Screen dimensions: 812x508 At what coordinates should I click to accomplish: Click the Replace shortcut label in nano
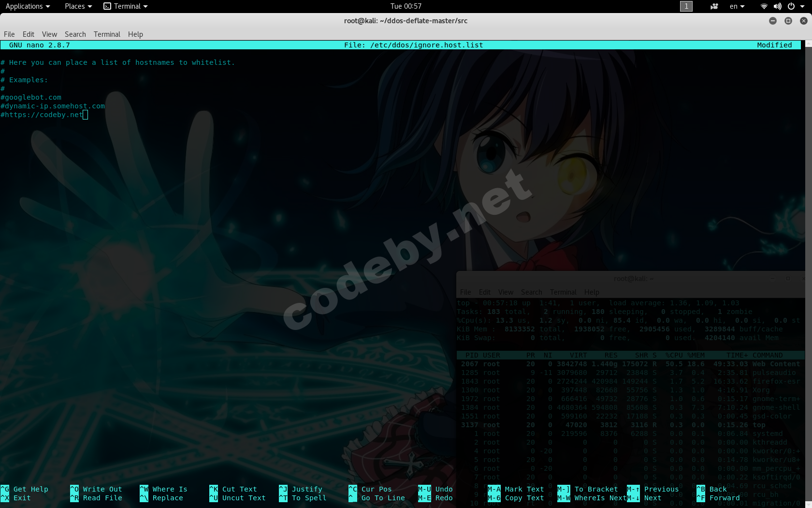coord(168,498)
